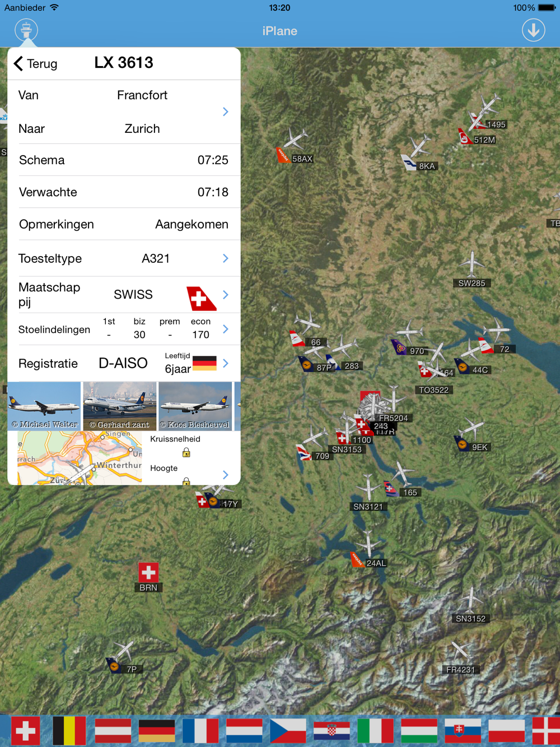Go back with the Terug button
The height and width of the screenshot is (747, 560).
point(35,63)
